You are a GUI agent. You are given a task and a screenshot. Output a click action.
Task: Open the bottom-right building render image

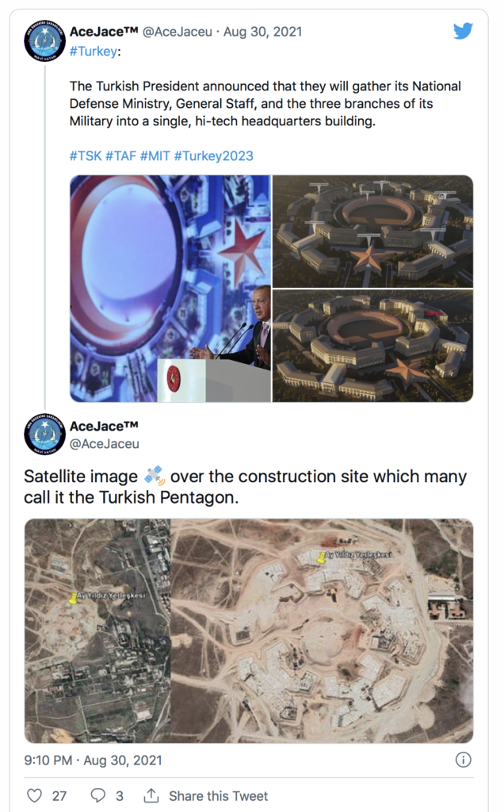tap(372, 346)
